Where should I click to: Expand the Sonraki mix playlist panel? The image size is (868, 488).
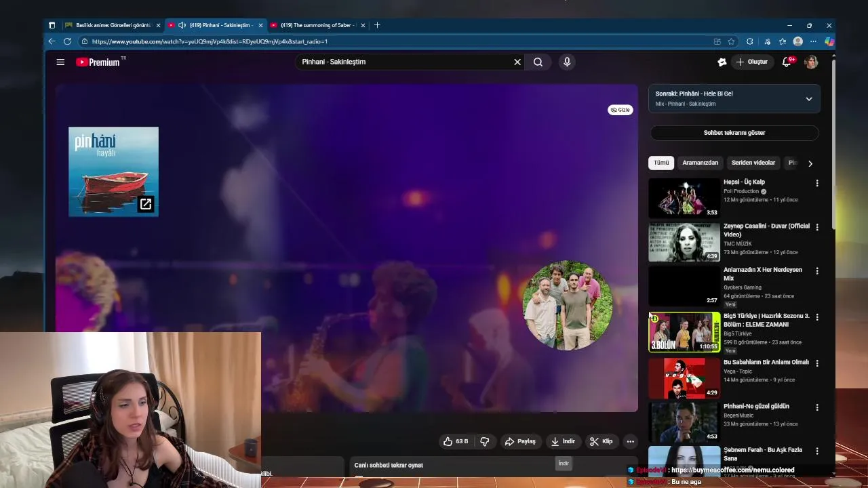pos(808,99)
